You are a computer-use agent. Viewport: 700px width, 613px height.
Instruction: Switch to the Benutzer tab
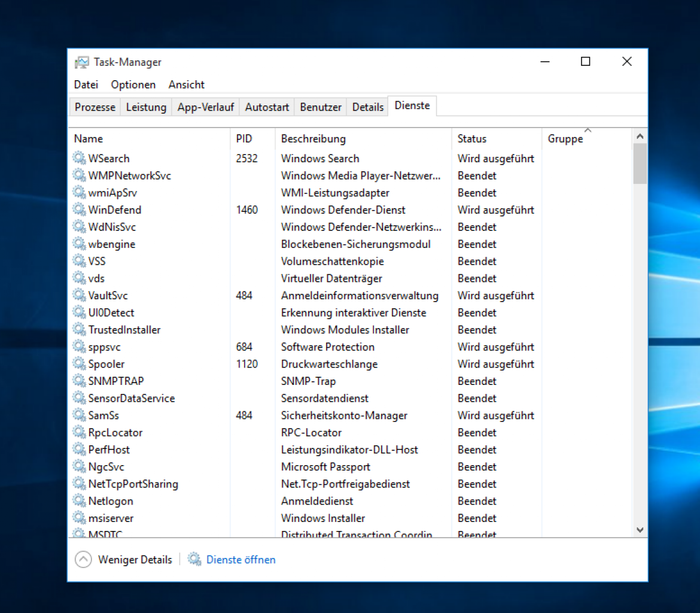(321, 107)
